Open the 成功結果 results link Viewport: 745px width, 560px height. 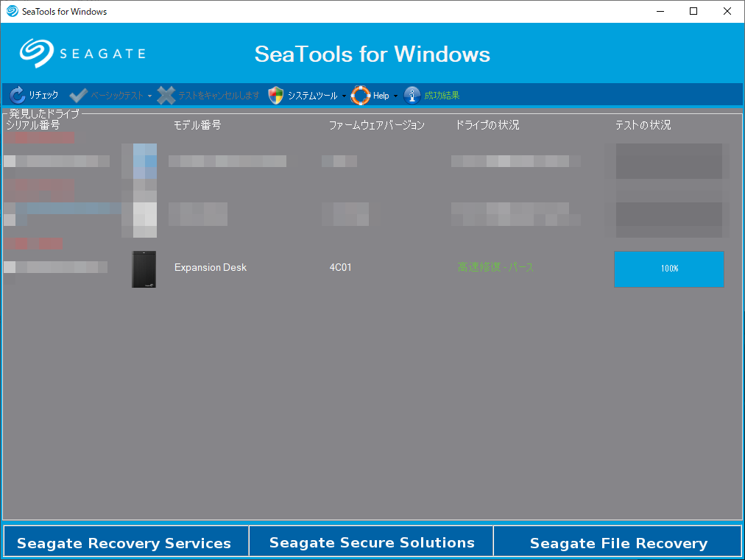442,96
